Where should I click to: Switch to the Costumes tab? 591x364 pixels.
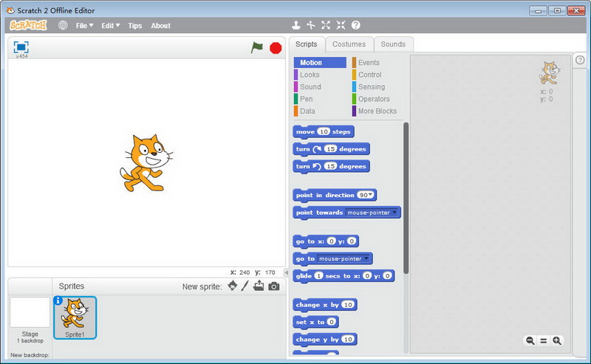(x=349, y=44)
